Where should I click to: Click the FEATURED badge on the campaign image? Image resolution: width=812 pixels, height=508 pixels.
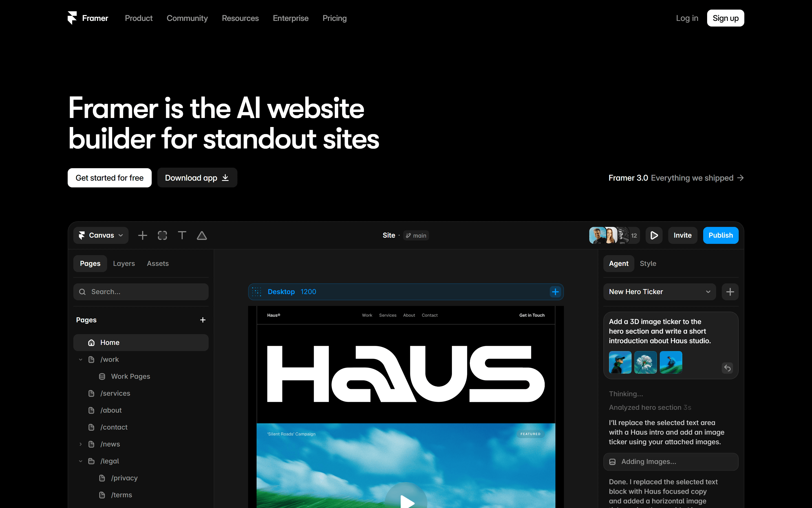click(531, 434)
